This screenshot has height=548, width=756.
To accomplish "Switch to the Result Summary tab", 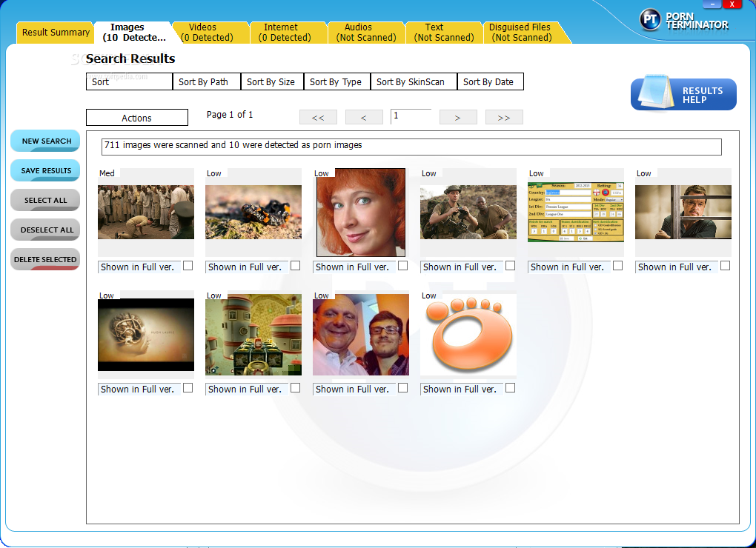I will click(x=56, y=33).
